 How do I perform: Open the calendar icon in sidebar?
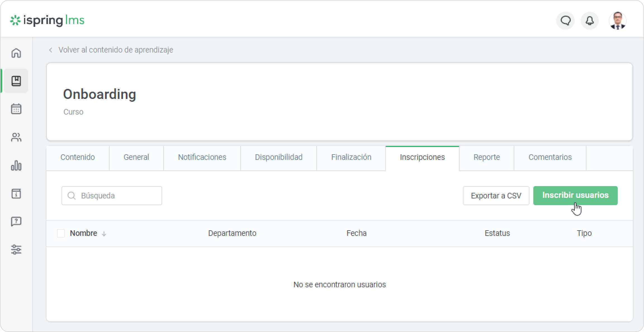(x=16, y=109)
